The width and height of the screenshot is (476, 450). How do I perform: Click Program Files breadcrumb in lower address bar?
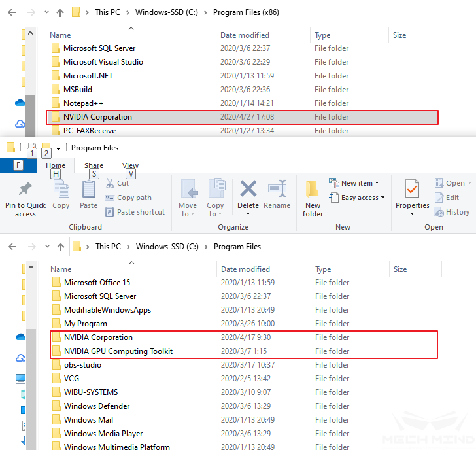click(x=237, y=247)
